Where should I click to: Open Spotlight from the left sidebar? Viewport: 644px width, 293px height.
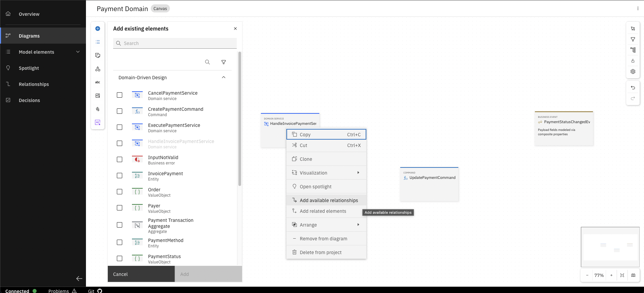(x=43, y=68)
